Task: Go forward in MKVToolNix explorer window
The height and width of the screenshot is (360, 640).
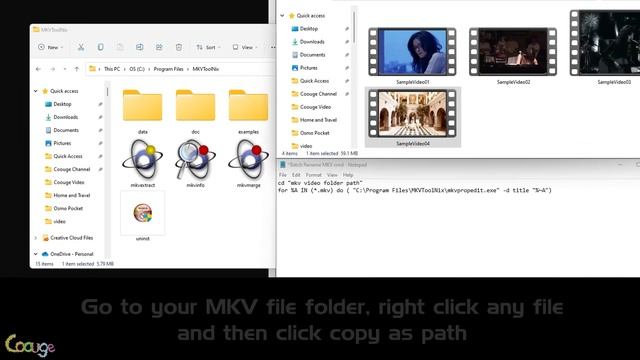Action: pyautogui.click(x=53, y=69)
